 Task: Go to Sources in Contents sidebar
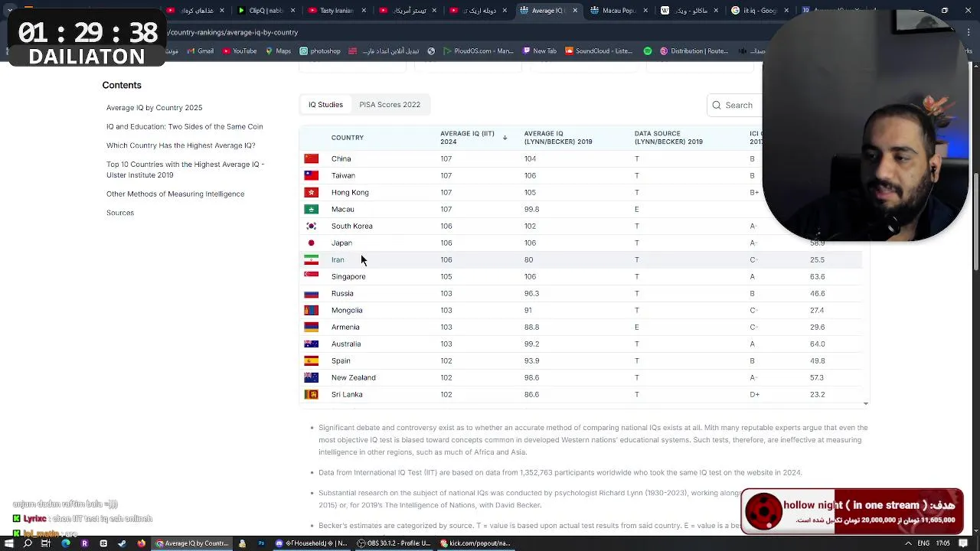(120, 213)
